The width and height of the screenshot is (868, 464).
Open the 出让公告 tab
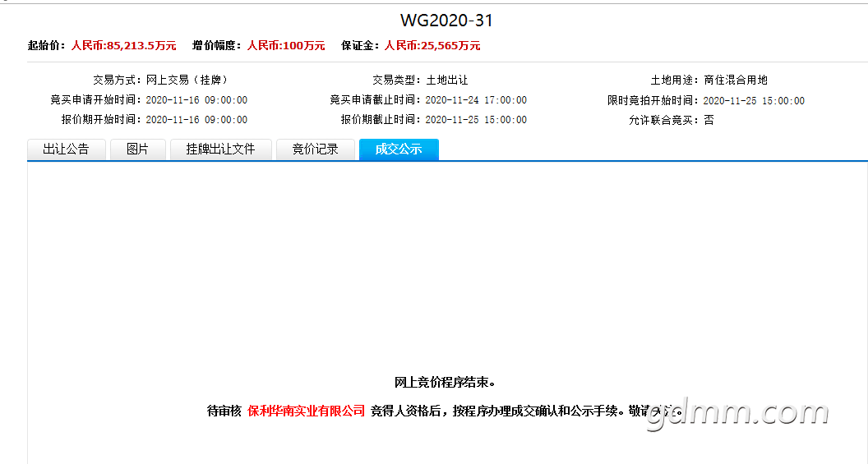[67, 149]
